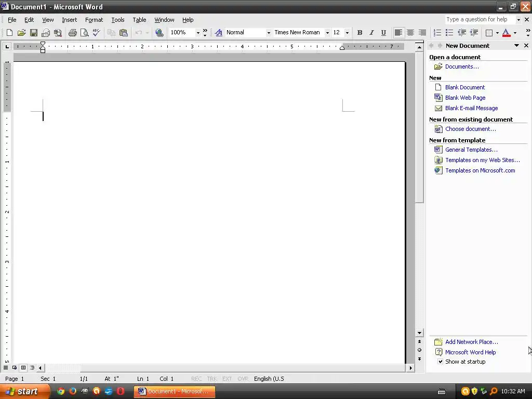Image resolution: width=532 pixels, height=399 pixels.
Task: Click the Open folder toolbar icon
Action: (21, 33)
